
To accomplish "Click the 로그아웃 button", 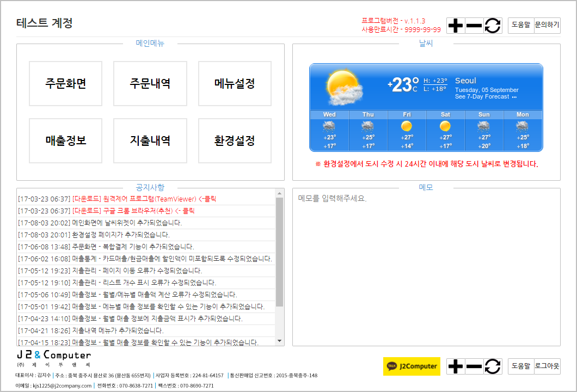I will pos(547,366).
